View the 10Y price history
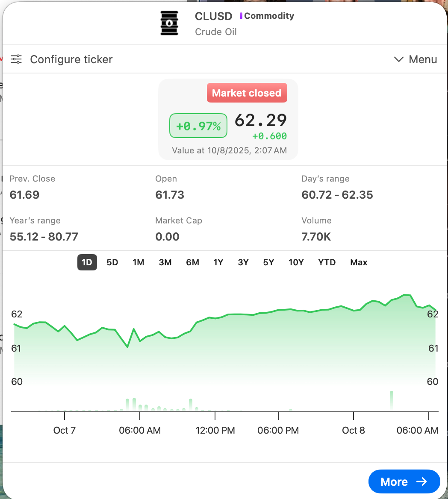Image resolution: width=448 pixels, height=499 pixels. pyautogui.click(x=296, y=262)
